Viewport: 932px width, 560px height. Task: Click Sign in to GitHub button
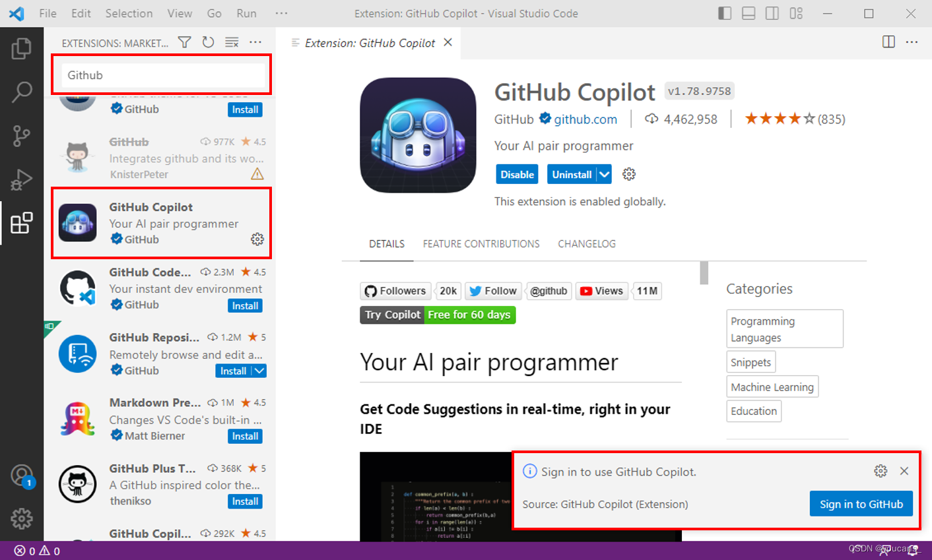coord(861,504)
